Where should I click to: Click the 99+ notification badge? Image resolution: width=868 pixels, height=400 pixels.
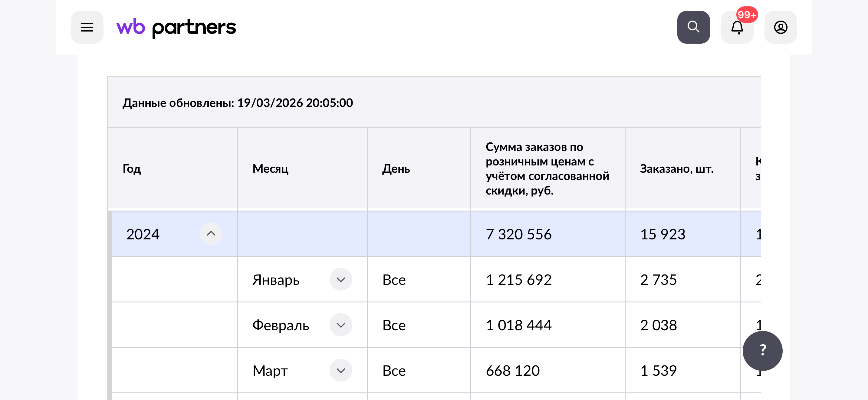coord(747,15)
